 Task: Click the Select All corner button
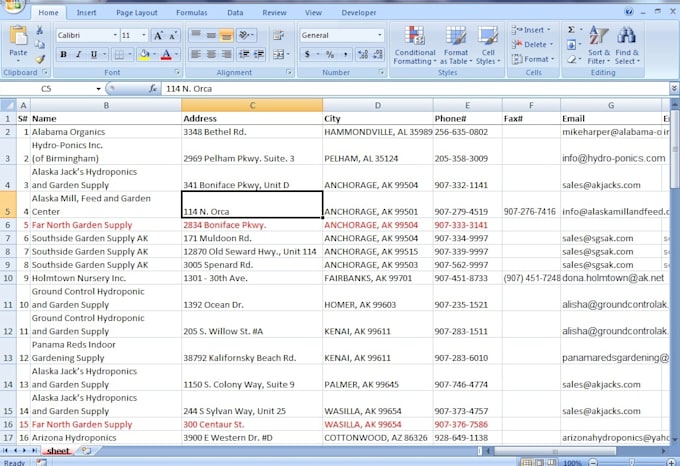coord(8,105)
